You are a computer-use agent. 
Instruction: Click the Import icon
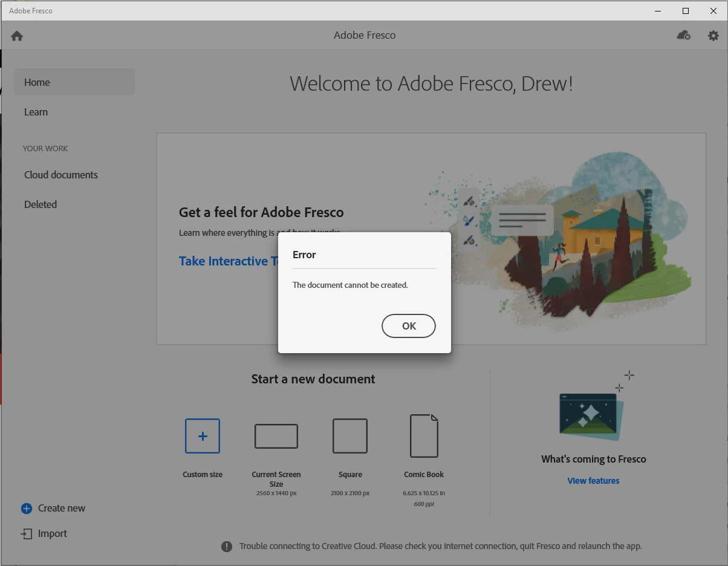tap(27, 534)
